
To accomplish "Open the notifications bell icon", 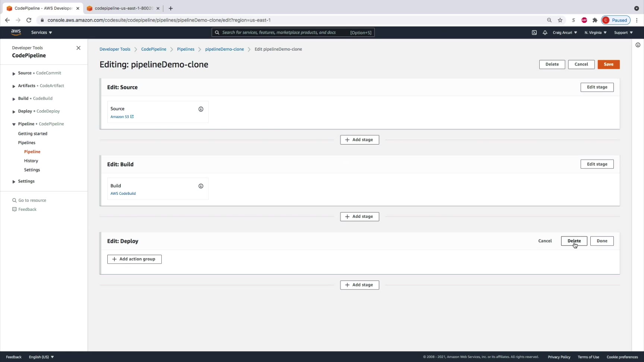I will (x=545, y=32).
